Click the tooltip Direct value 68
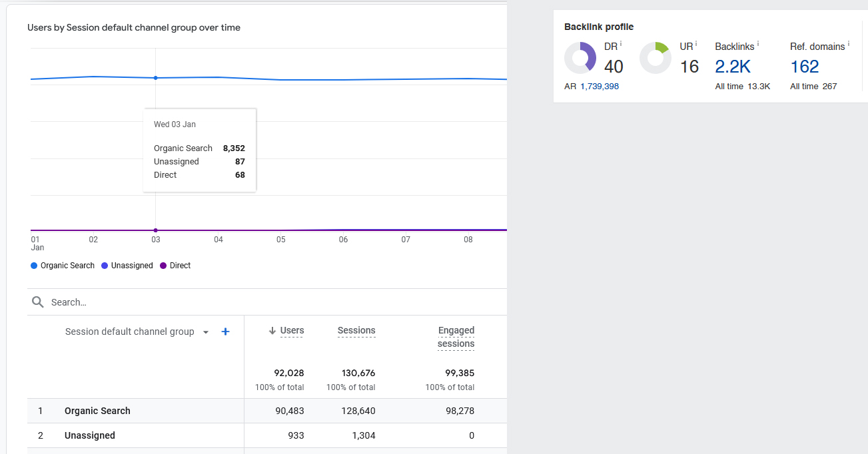Screen dimensions: 868x454 (x=240, y=175)
